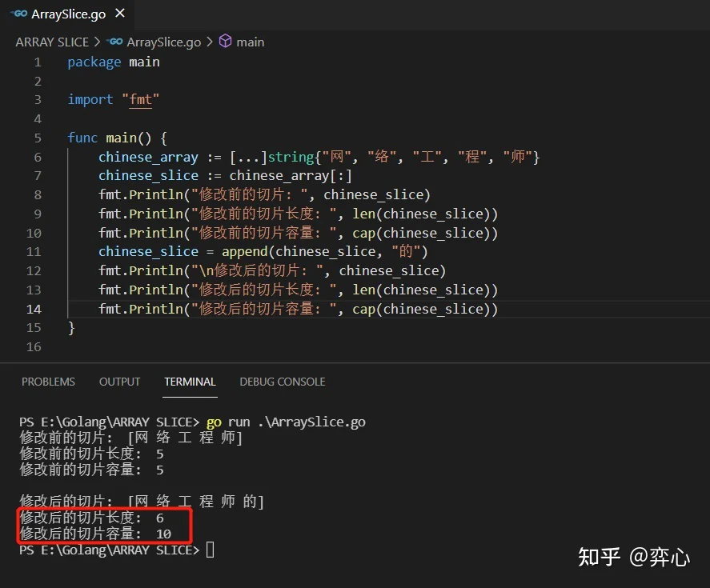Click line number 5 in gutter
710x588 pixels.
pos(38,138)
